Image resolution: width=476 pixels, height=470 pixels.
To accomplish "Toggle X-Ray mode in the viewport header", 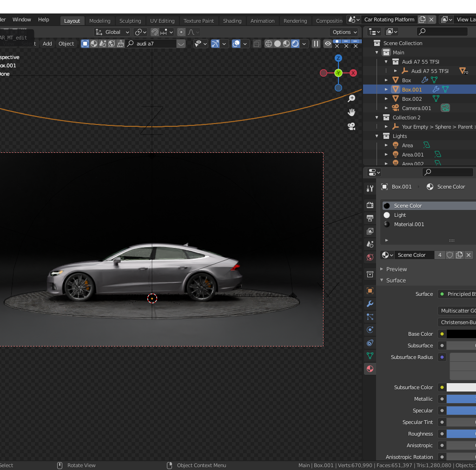I will click(x=257, y=43).
